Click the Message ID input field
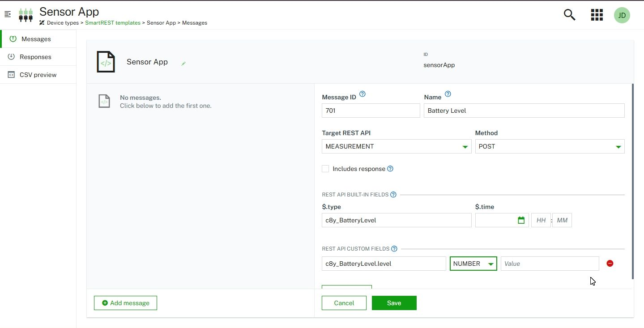This screenshot has width=644, height=328. pos(371,111)
